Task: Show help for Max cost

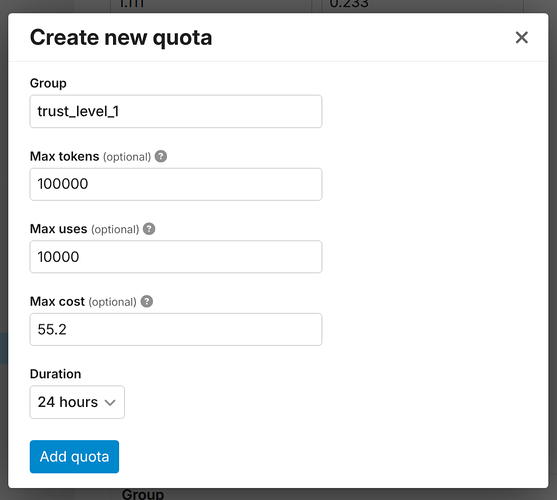Action: click(x=147, y=301)
